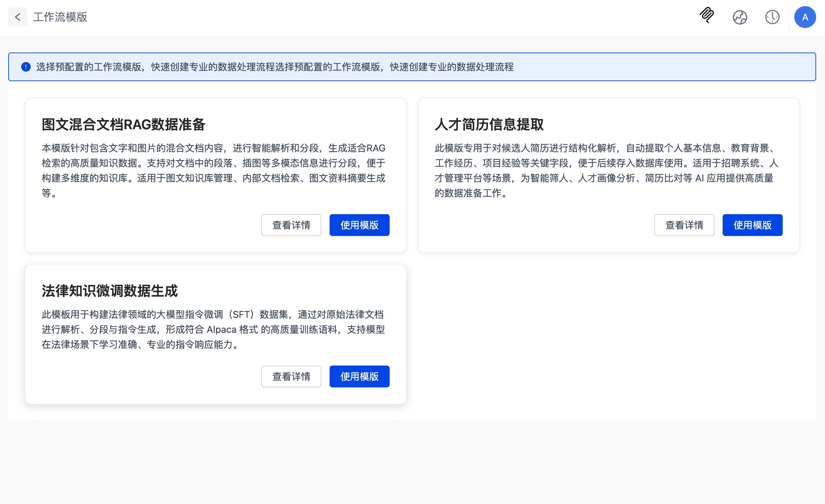This screenshot has height=504, width=825.
Task: Click 使用模版 on 人才简历信息提取 card
Action: coord(752,225)
